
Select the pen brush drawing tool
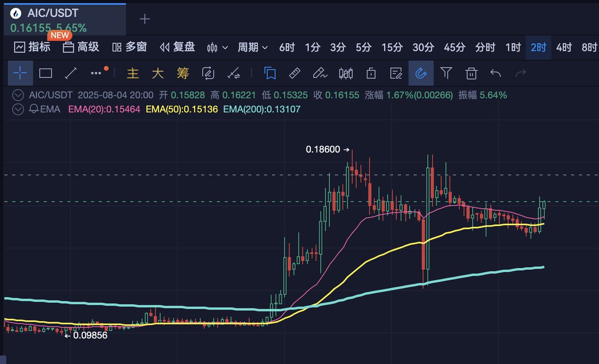tap(319, 73)
